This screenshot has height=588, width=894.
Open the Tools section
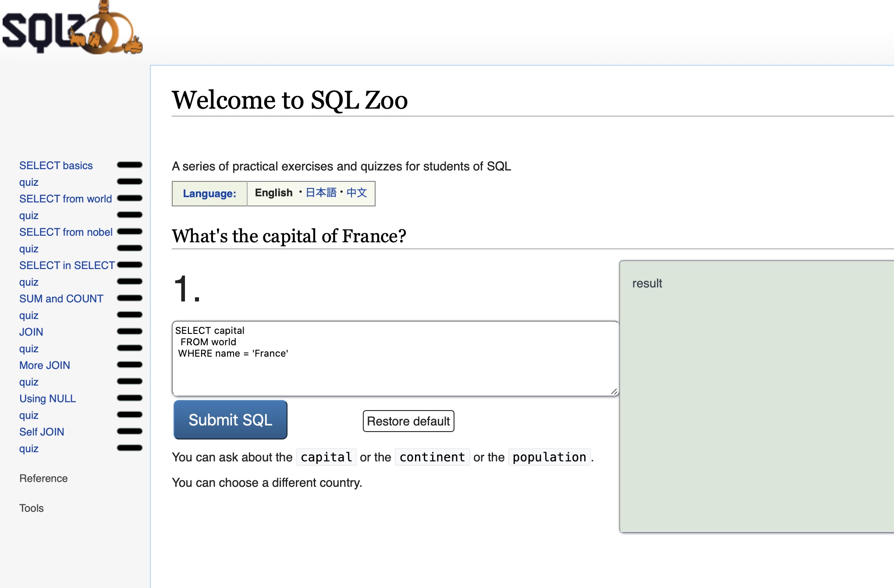pos(32,508)
